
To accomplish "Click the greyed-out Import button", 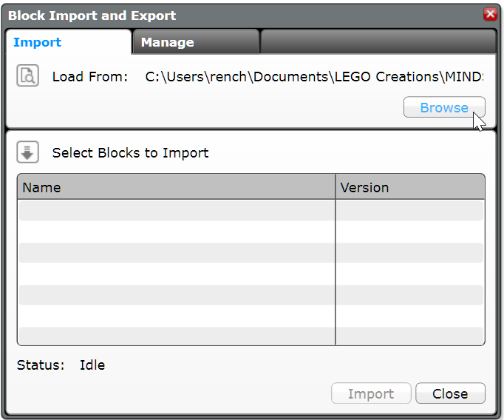I will 371,393.
